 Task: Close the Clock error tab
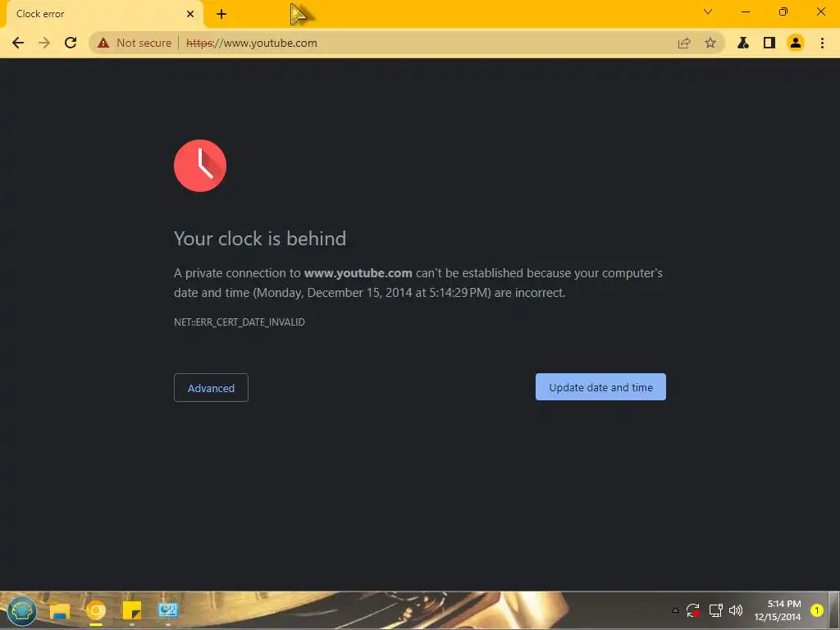point(190,14)
